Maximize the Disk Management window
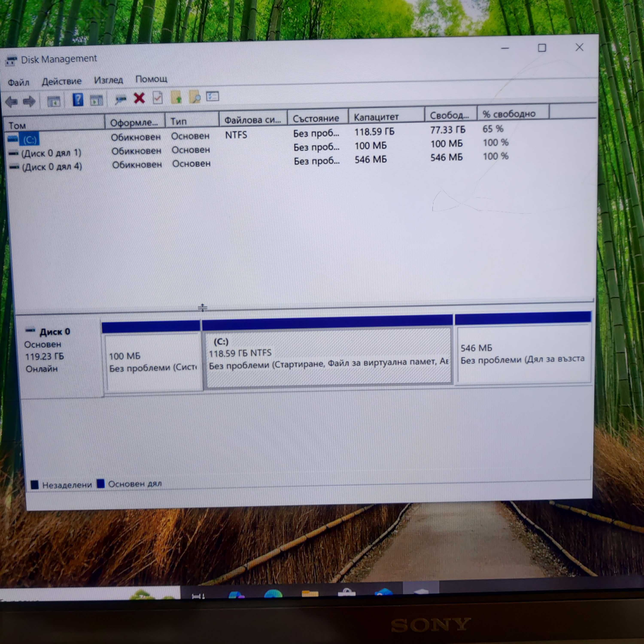 point(542,48)
